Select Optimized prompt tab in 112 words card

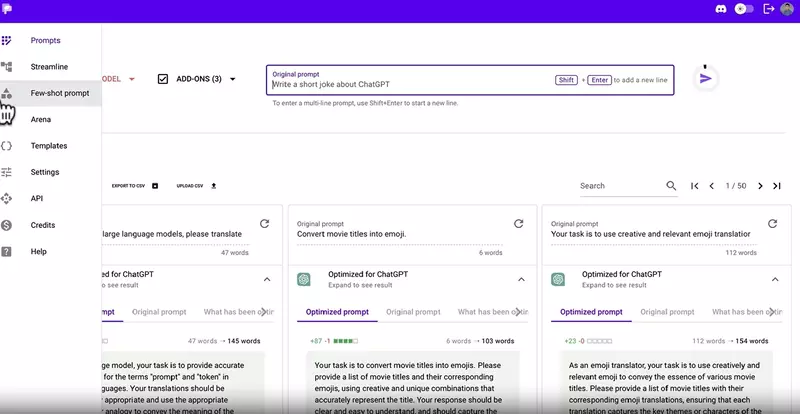[x=591, y=312]
